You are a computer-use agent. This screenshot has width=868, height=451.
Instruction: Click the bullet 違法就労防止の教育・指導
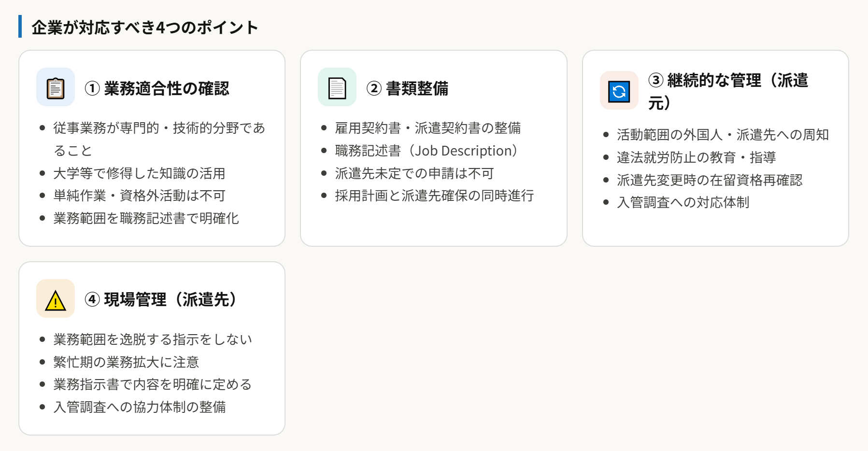(x=696, y=157)
